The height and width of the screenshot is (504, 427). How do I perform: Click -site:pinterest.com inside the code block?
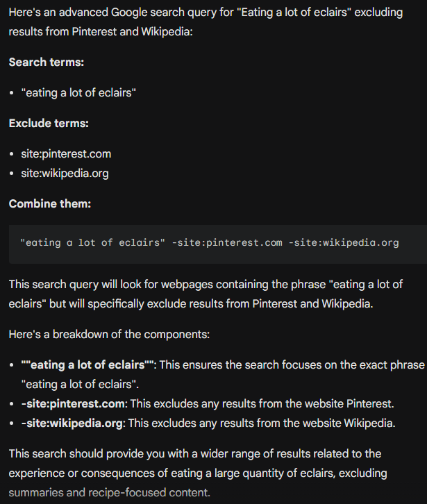pyautogui.click(x=227, y=243)
